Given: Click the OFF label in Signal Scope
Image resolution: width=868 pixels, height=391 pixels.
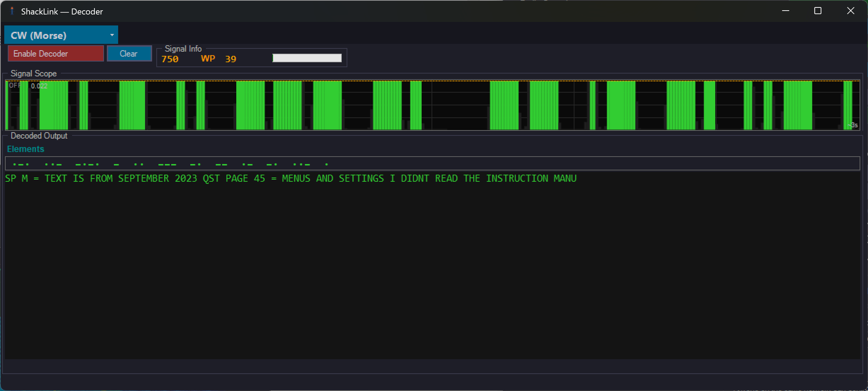Looking at the screenshot, I should tap(15, 86).
